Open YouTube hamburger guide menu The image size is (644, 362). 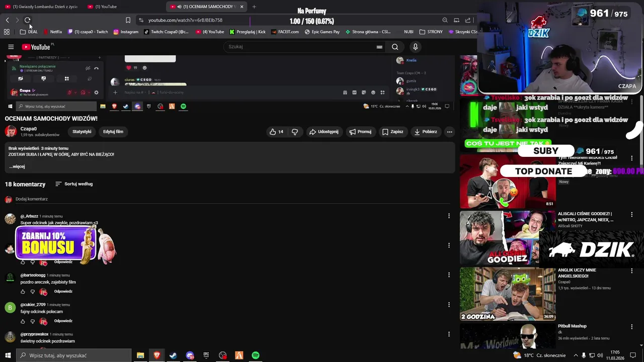11,47
